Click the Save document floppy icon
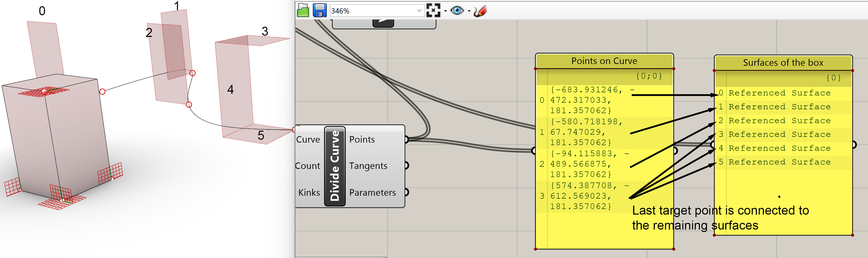This screenshot has height=258, width=868. (x=319, y=10)
